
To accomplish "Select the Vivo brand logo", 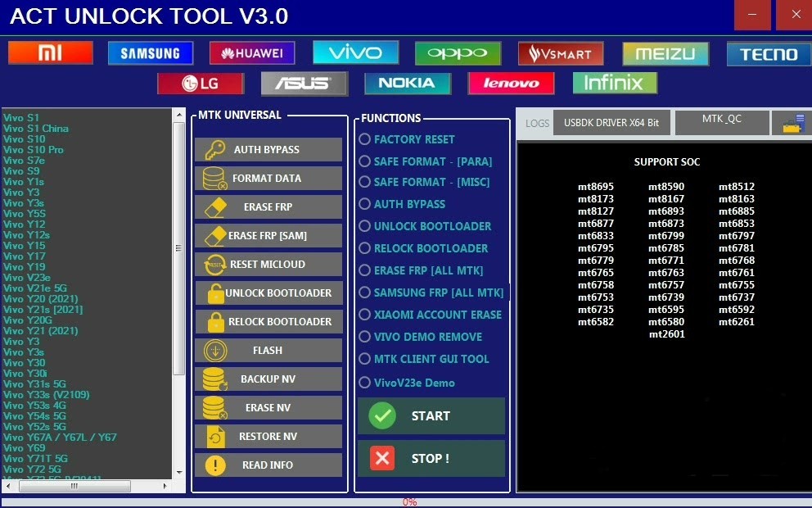I will pyautogui.click(x=356, y=52).
